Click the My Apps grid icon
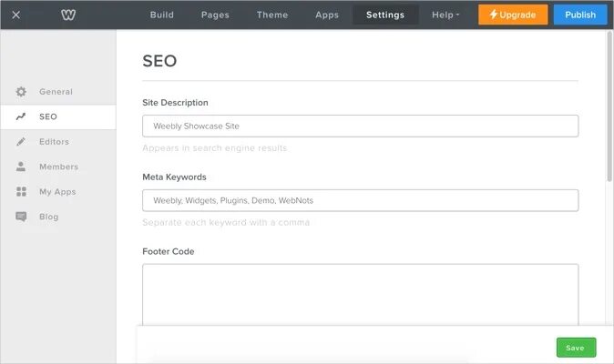Screen dimensions: 614x364 click(x=21, y=192)
